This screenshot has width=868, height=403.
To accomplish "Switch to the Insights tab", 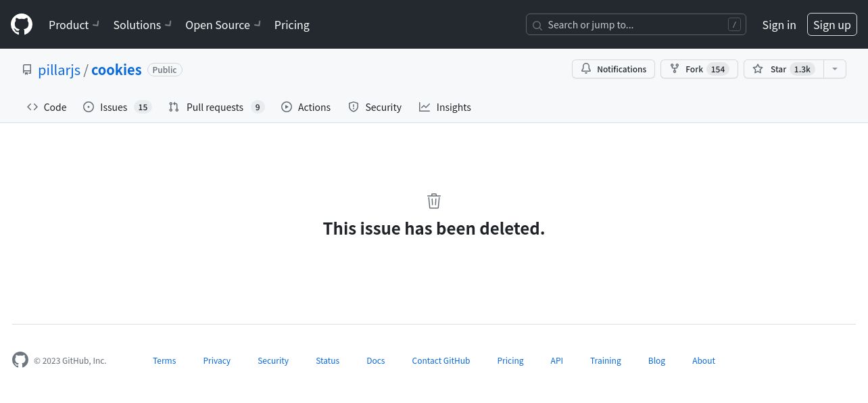I will click(445, 107).
